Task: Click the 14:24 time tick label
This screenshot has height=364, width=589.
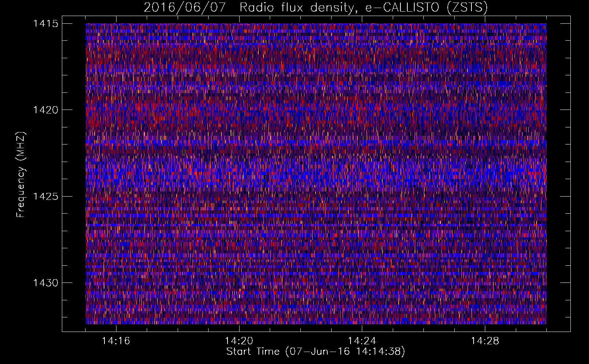Action: click(362, 341)
